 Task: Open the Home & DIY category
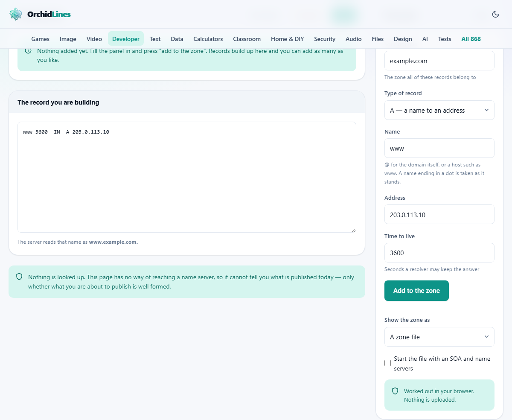[x=288, y=39]
